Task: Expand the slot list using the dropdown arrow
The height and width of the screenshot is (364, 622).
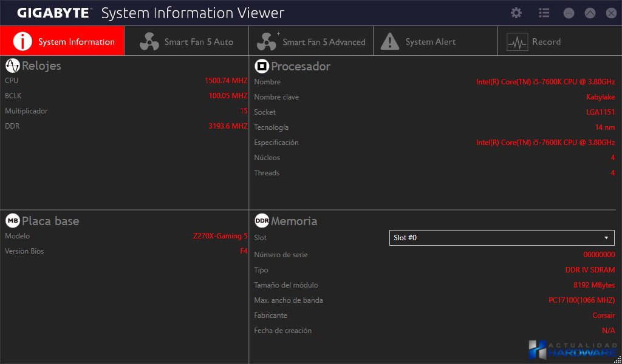Action: [606, 238]
